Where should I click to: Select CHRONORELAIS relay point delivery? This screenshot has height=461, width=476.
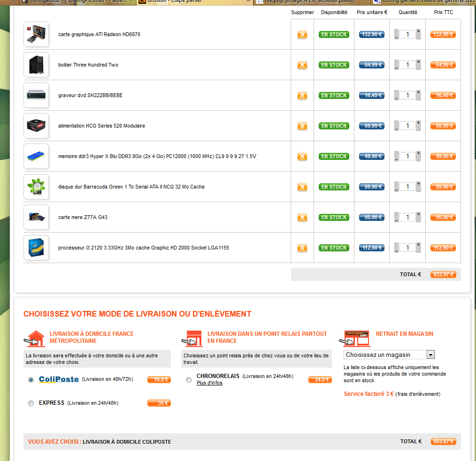(x=189, y=380)
